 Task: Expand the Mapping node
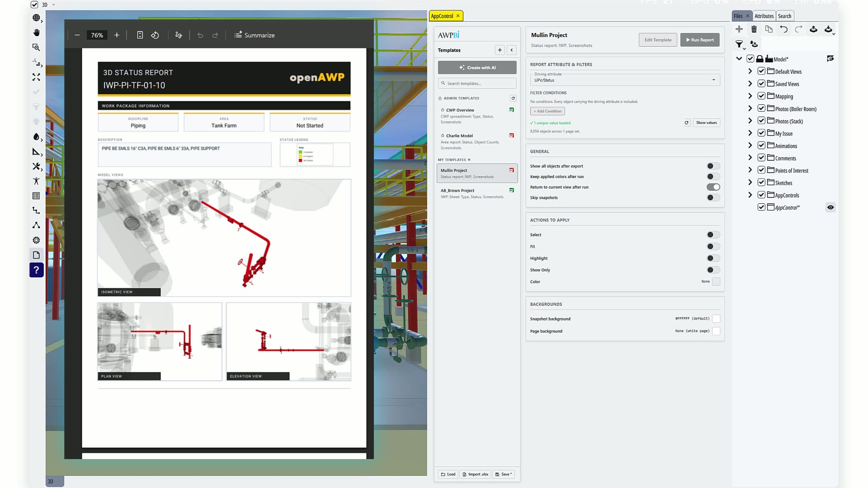point(750,96)
